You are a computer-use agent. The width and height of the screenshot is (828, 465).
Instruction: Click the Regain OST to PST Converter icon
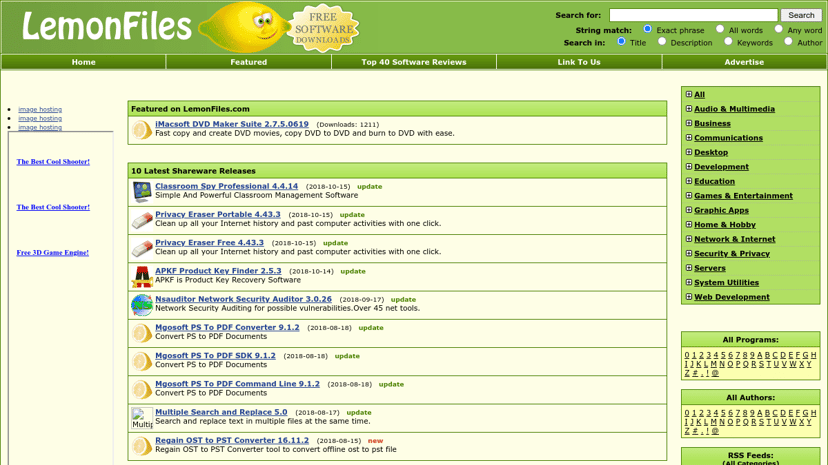(142, 447)
